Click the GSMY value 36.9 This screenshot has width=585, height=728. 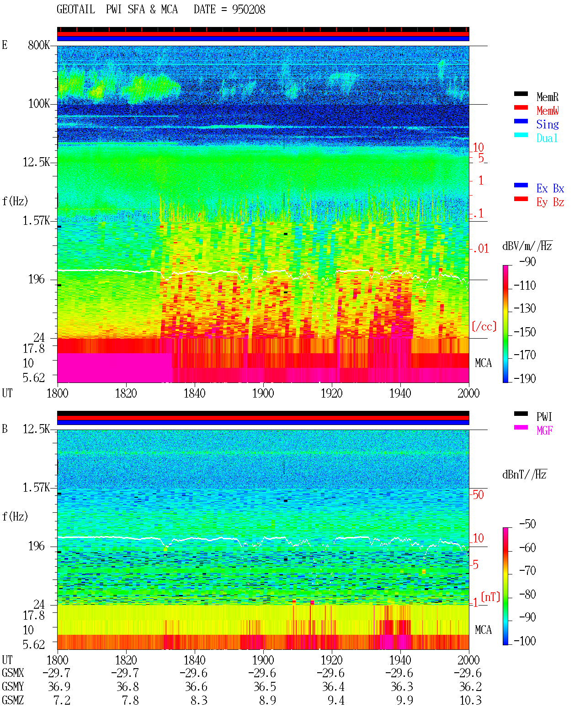tap(59, 686)
